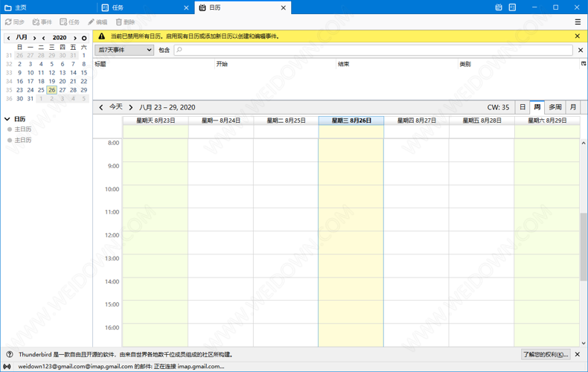Go to previous year in mini calendar
This screenshot has height=372, width=588.
(x=43, y=38)
